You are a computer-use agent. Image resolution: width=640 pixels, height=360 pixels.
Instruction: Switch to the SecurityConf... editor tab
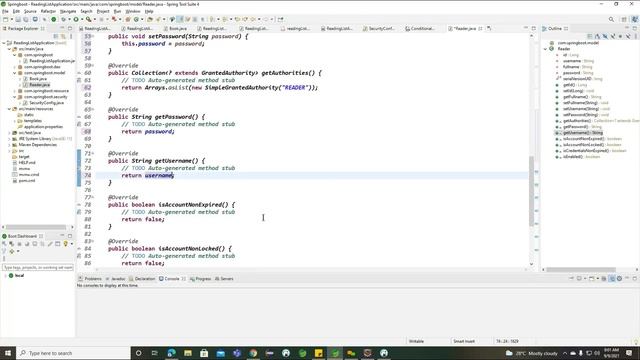click(x=379, y=29)
